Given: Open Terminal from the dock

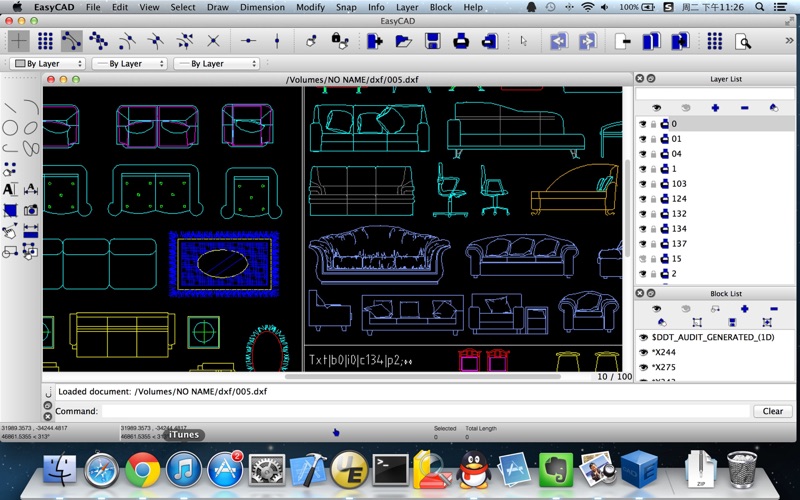Looking at the screenshot, I should pos(390,470).
